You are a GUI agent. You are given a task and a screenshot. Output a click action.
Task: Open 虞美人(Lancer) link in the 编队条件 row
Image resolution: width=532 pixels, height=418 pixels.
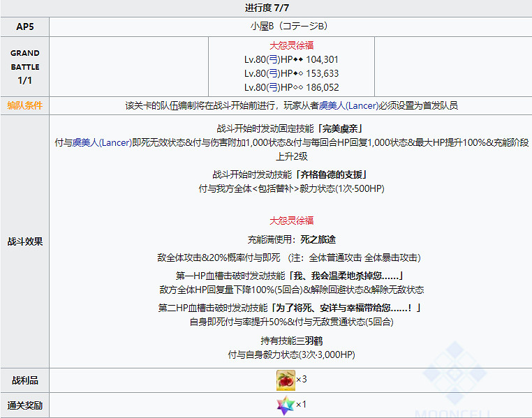click(349, 105)
